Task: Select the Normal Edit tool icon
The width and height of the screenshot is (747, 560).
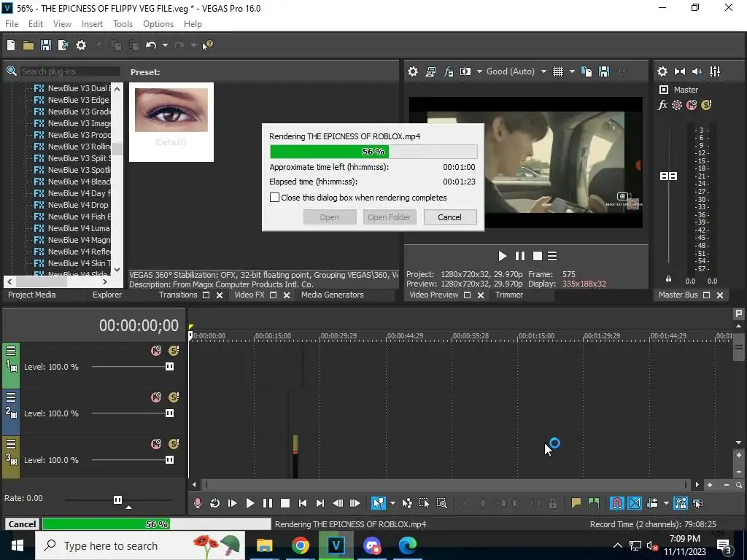Action: point(379,503)
